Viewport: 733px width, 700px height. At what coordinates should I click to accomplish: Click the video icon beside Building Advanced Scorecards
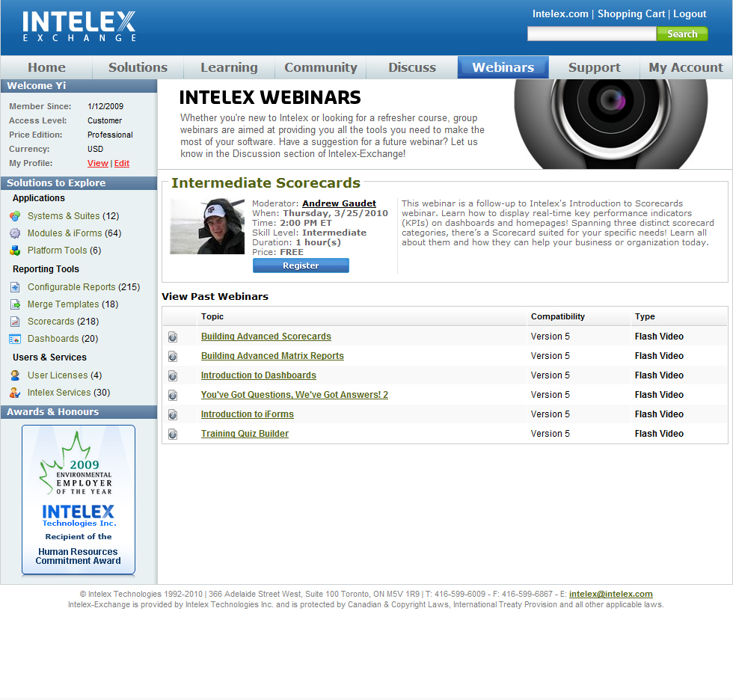tap(173, 337)
